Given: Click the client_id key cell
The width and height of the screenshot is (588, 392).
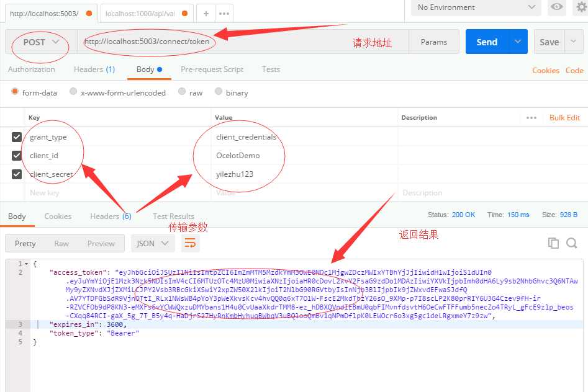Looking at the screenshot, I should (x=118, y=156).
